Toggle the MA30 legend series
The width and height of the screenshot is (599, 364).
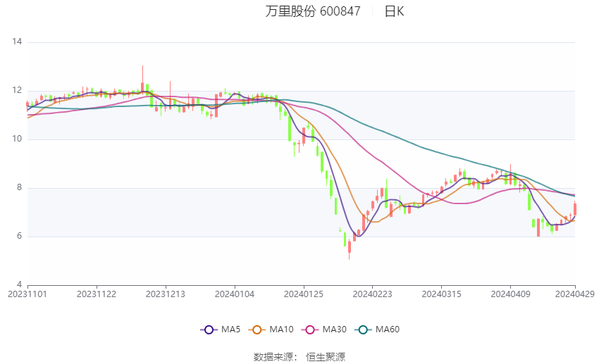point(324,330)
